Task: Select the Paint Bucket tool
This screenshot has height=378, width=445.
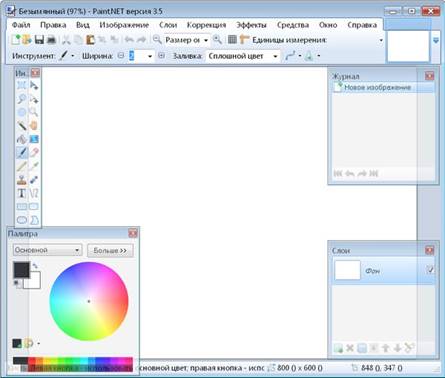Action: (22, 139)
